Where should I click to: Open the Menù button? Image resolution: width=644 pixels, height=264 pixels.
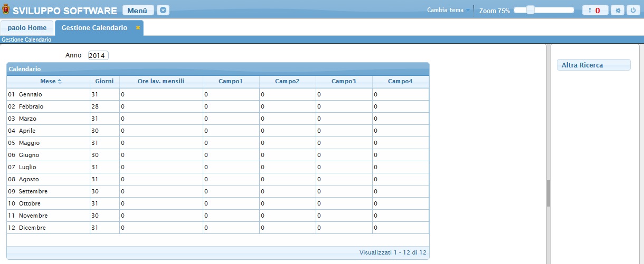(x=138, y=10)
